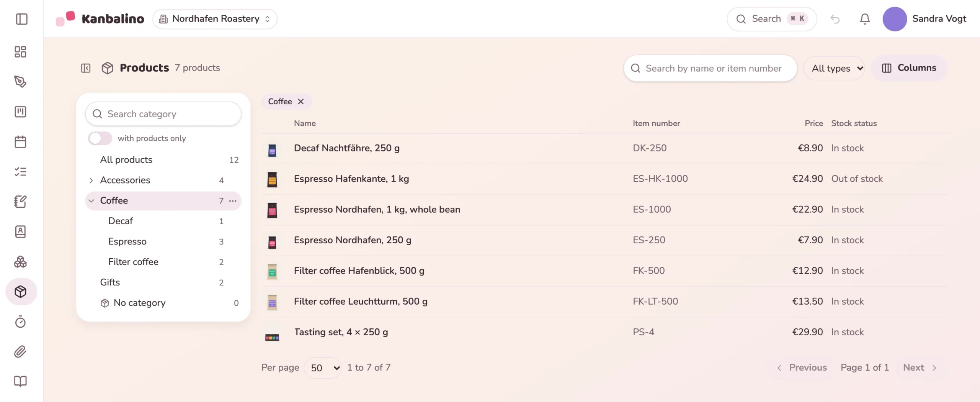Open the Coffee category more-options dots

pyautogui.click(x=233, y=201)
